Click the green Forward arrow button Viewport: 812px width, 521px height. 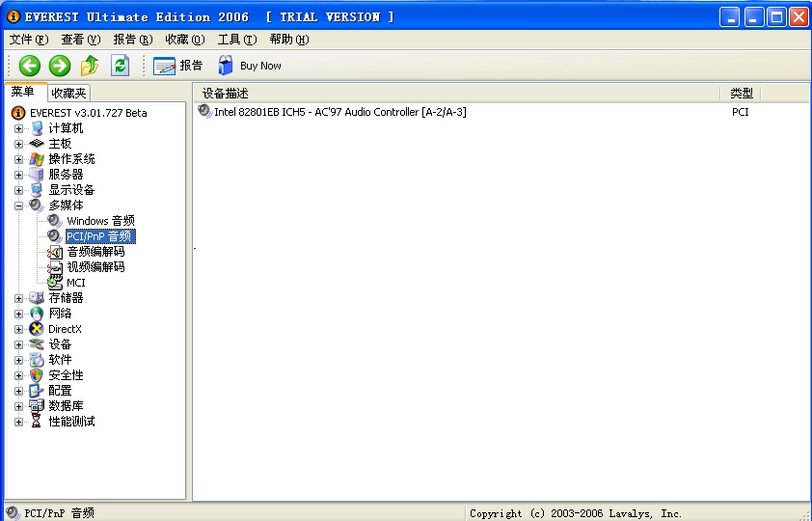pyautogui.click(x=60, y=66)
